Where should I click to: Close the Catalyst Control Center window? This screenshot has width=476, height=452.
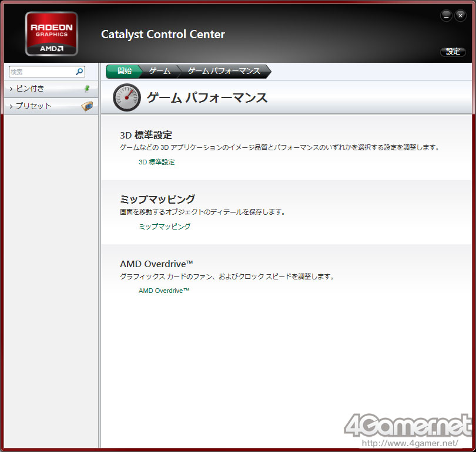coord(460,15)
